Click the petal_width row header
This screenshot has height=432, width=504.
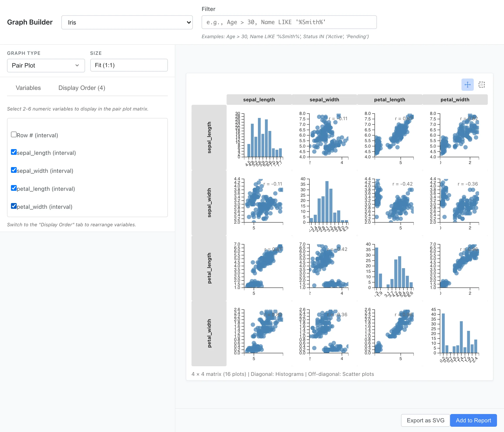click(x=209, y=333)
